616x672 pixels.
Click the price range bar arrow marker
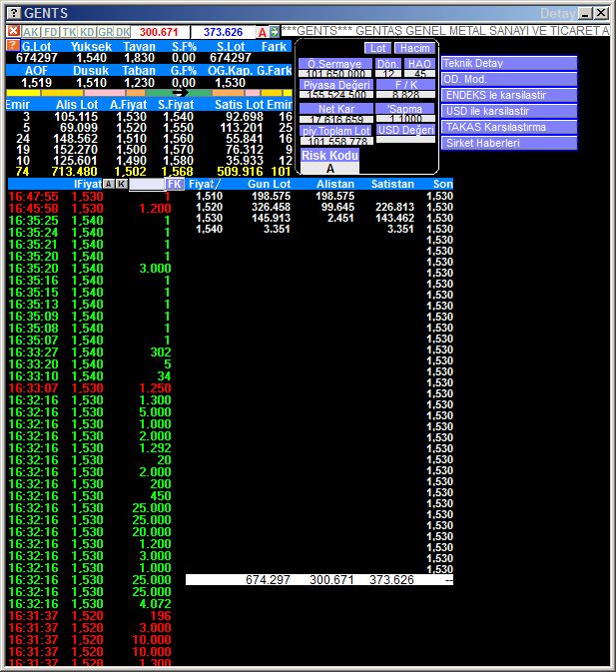coord(180,93)
